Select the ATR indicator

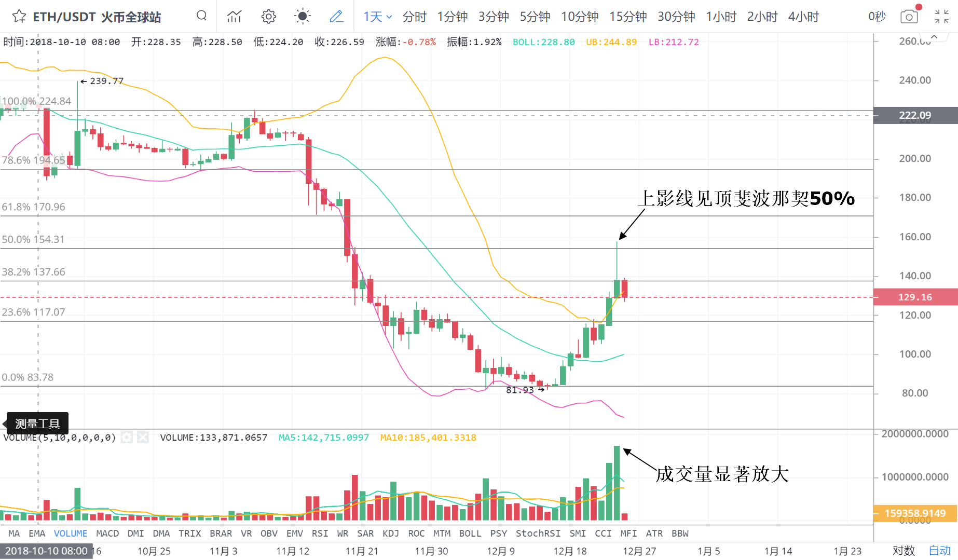click(x=654, y=533)
